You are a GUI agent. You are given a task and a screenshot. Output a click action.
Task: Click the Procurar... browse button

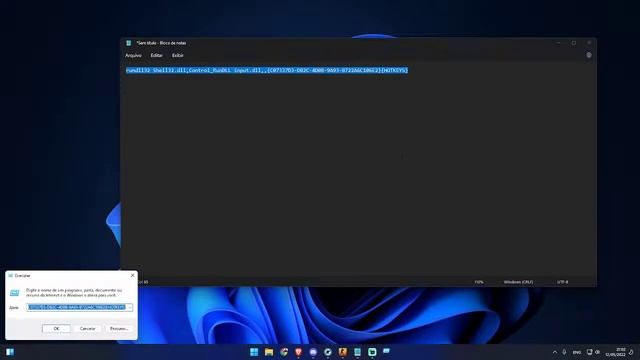pyautogui.click(x=119, y=329)
